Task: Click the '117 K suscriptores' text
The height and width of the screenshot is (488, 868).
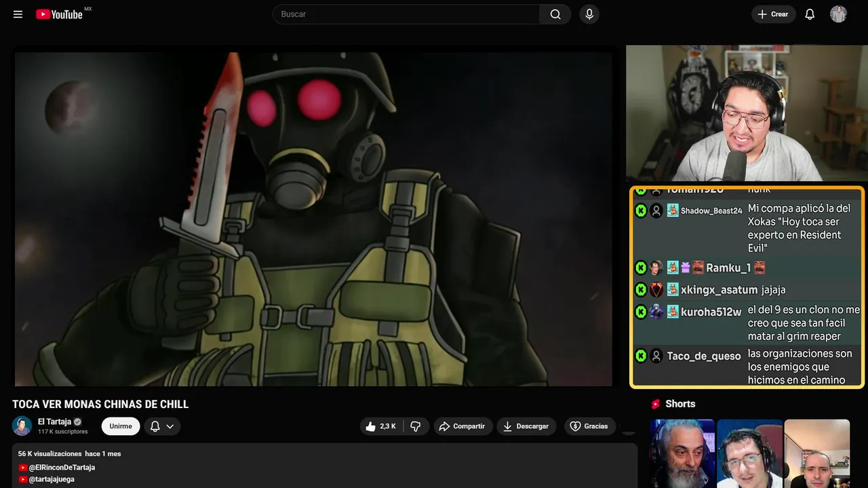Action: coord(63,432)
